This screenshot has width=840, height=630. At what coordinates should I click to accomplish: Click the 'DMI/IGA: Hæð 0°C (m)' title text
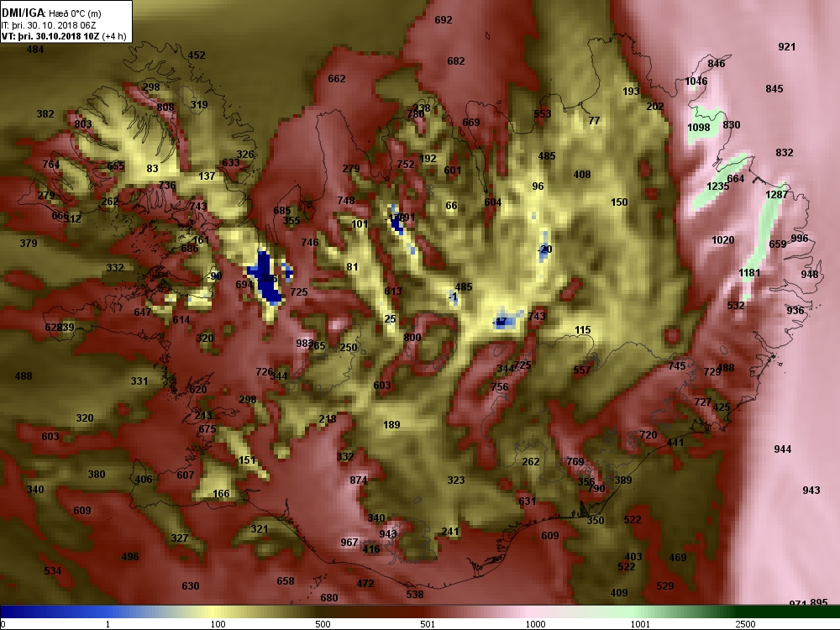[51, 13]
